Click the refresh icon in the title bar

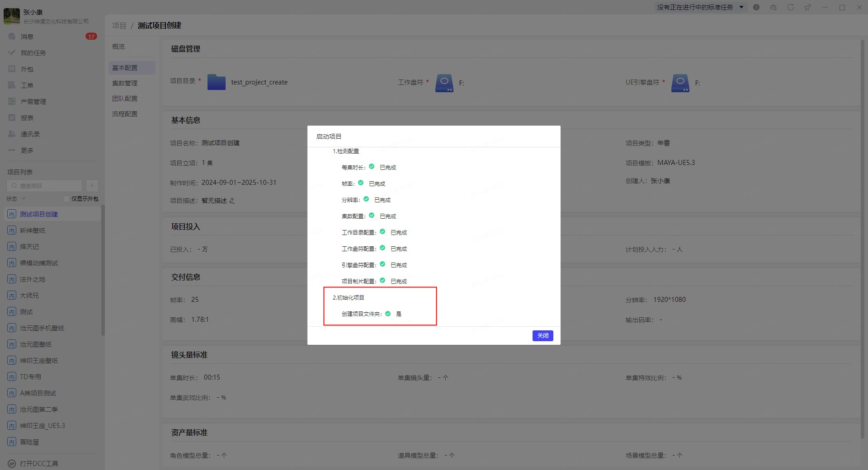(791, 7)
